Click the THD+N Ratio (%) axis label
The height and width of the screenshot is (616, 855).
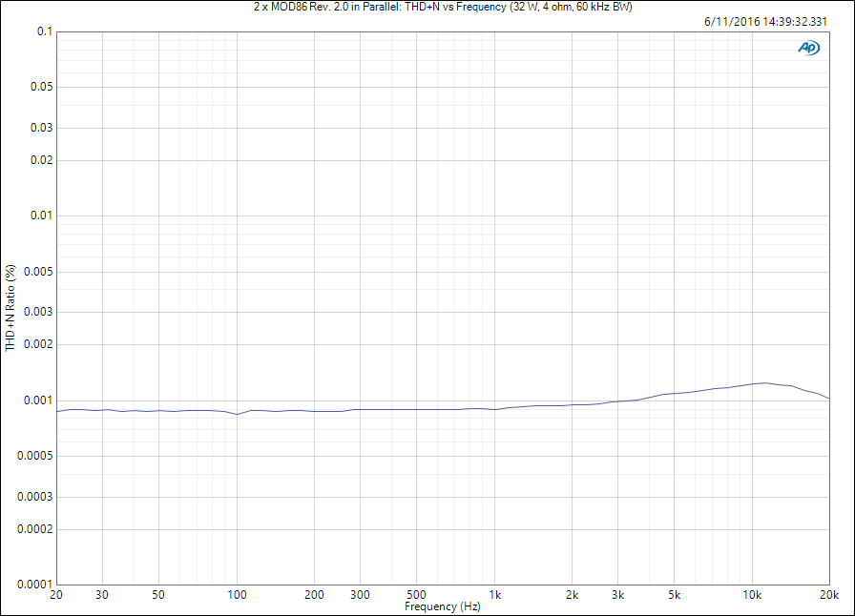click(x=10, y=307)
